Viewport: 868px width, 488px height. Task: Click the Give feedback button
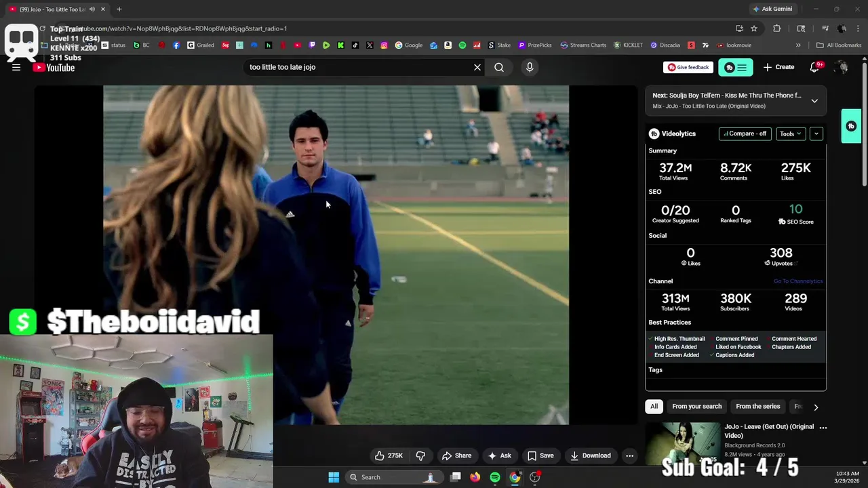click(x=688, y=67)
